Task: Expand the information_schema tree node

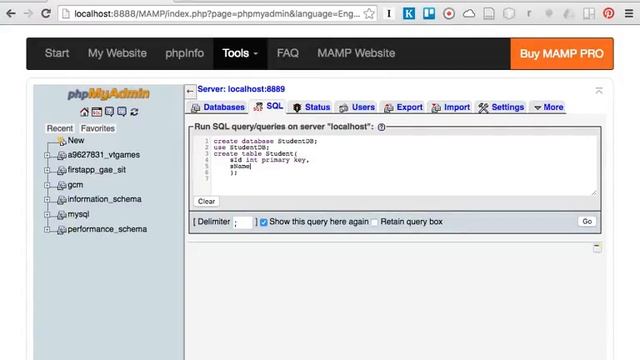Action: pos(47,200)
